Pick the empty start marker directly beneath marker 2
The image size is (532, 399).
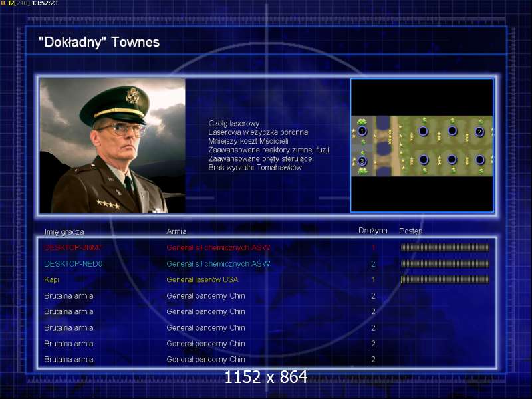479,160
